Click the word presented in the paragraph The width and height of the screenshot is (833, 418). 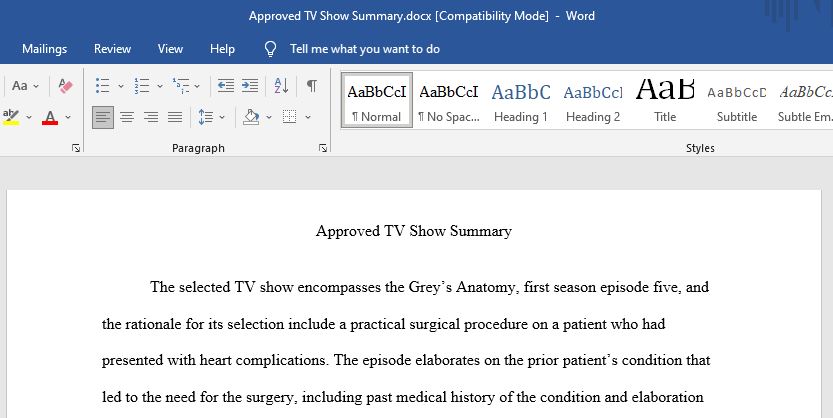pos(133,361)
